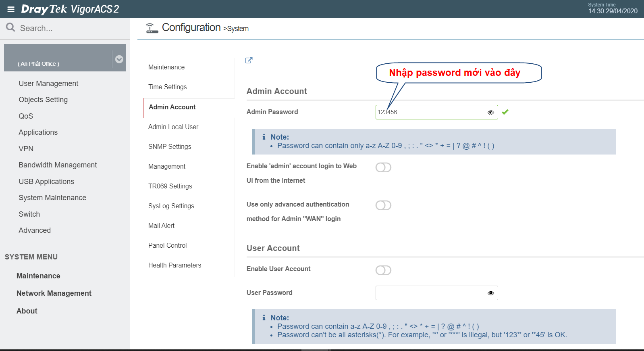The image size is (644, 351).
Task: Toggle advanced authentication for Admin WAN login
Action: click(x=383, y=205)
